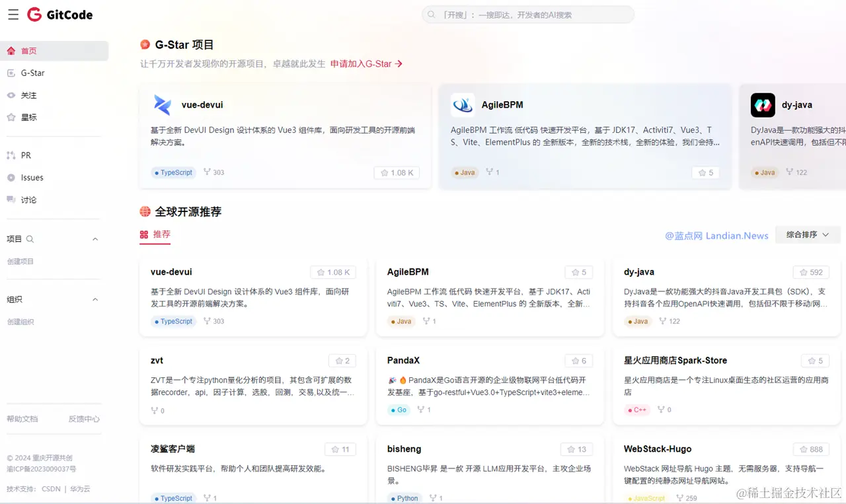Viewport: 846px width, 504px height.
Task: Open the PR sidebar item
Action: [x=24, y=155]
